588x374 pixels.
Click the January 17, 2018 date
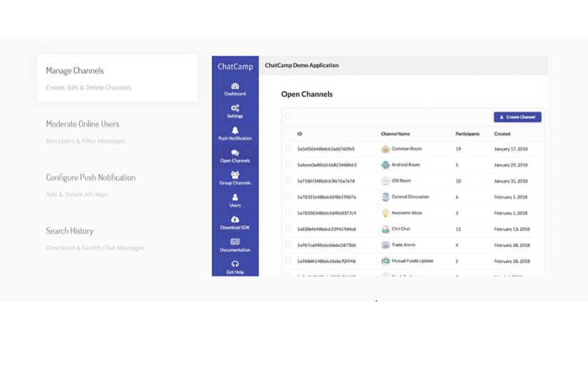511,149
